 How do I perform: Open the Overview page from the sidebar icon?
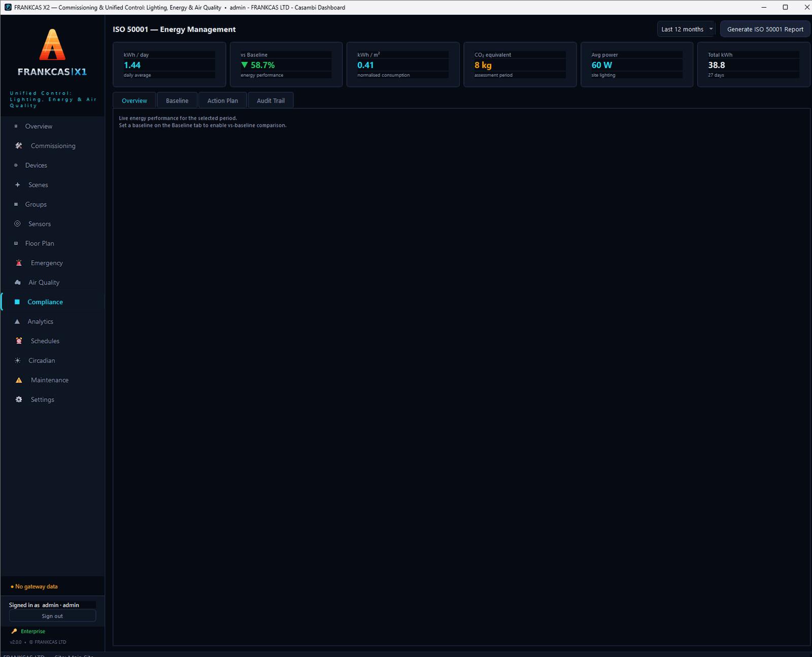16,126
